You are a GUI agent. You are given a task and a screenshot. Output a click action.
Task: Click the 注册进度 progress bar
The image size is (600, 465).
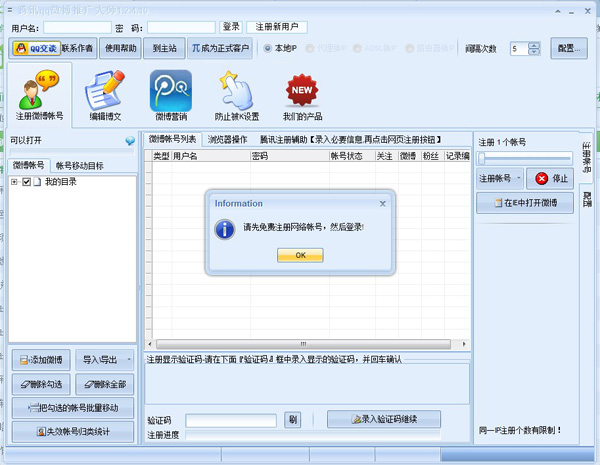(313, 435)
